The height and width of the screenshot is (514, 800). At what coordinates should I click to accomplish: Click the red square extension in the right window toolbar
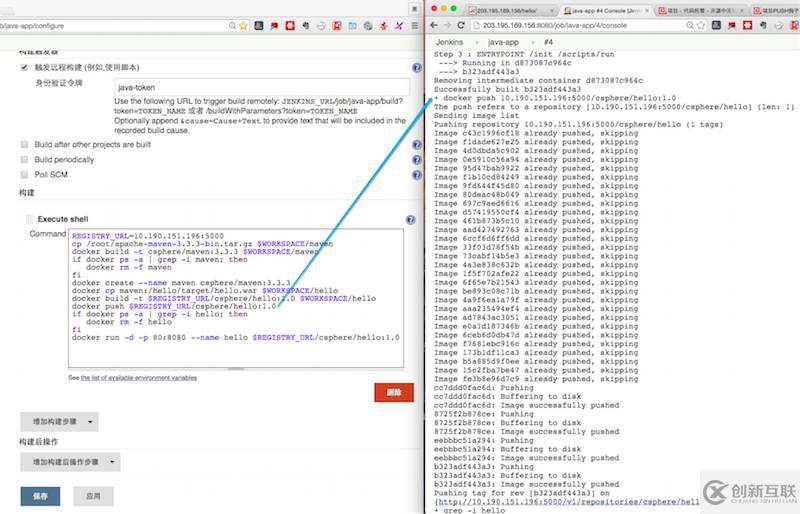click(747, 25)
